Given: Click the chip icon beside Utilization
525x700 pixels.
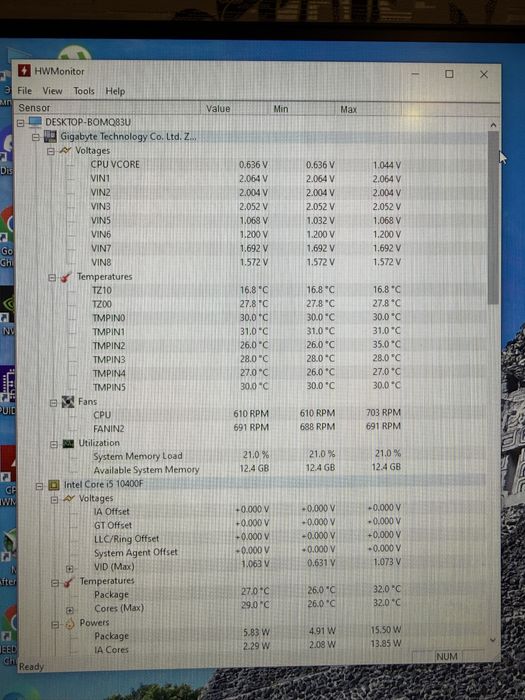Looking at the screenshot, I should [68, 443].
